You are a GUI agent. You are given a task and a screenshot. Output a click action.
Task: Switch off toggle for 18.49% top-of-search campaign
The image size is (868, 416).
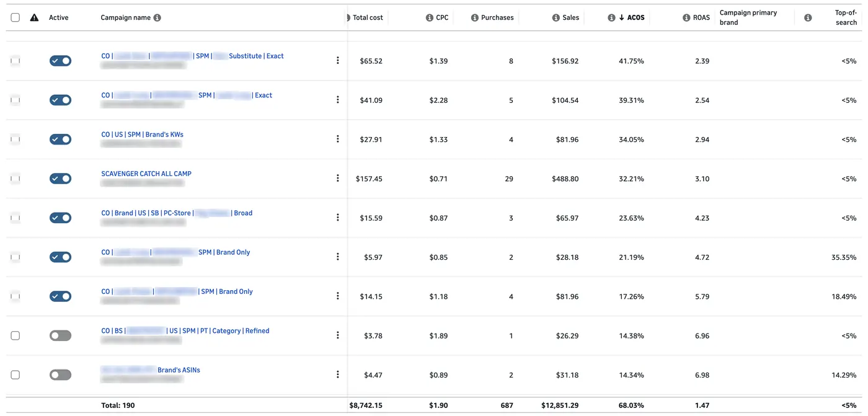[x=60, y=296]
